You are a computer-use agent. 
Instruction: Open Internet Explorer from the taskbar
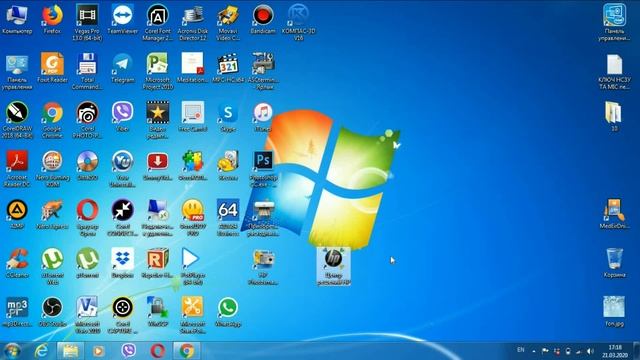(x=41, y=351)
